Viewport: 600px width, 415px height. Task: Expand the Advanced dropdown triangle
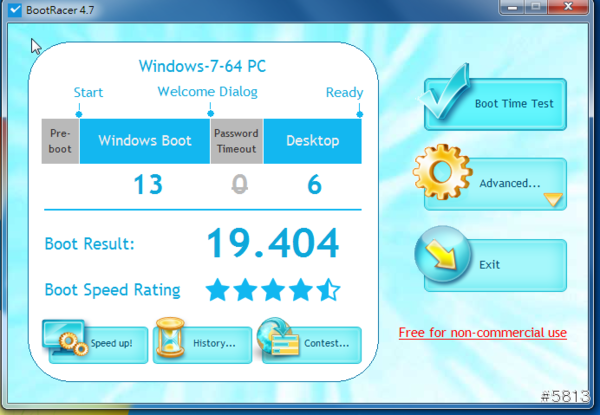(553, 199)
